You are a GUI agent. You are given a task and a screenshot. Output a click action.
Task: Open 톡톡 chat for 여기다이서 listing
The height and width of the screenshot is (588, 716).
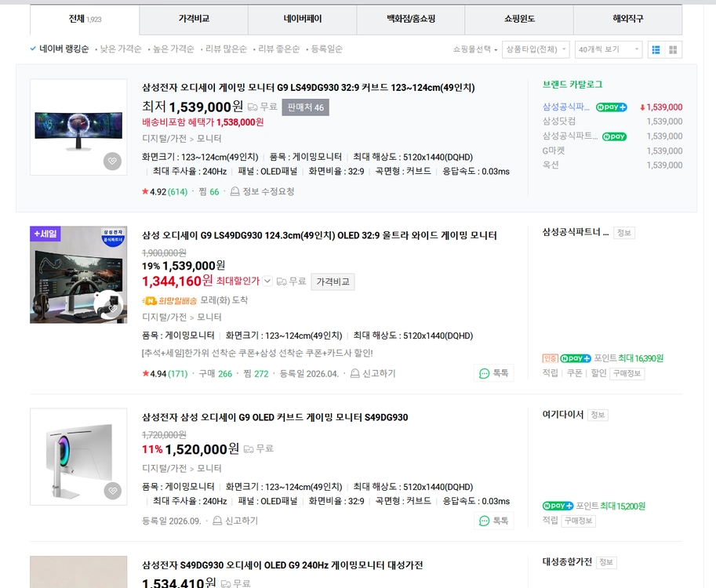pyautogui.click(x=493, y=521)
